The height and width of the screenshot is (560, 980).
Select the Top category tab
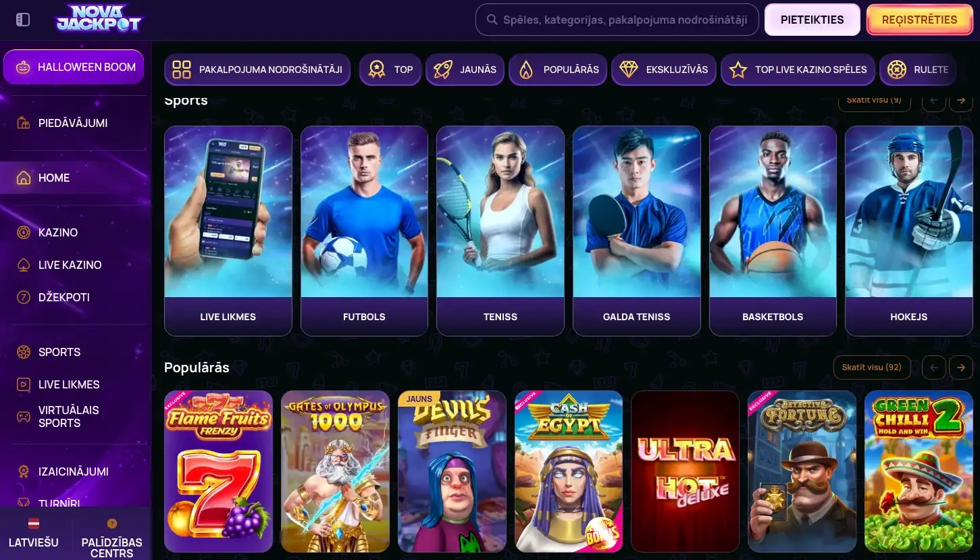coord(390,70)
